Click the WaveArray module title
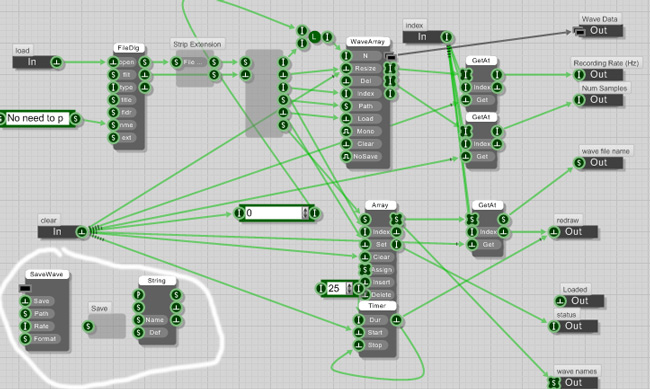Viewport: 650px width, 389px height. tap(367, 41)
